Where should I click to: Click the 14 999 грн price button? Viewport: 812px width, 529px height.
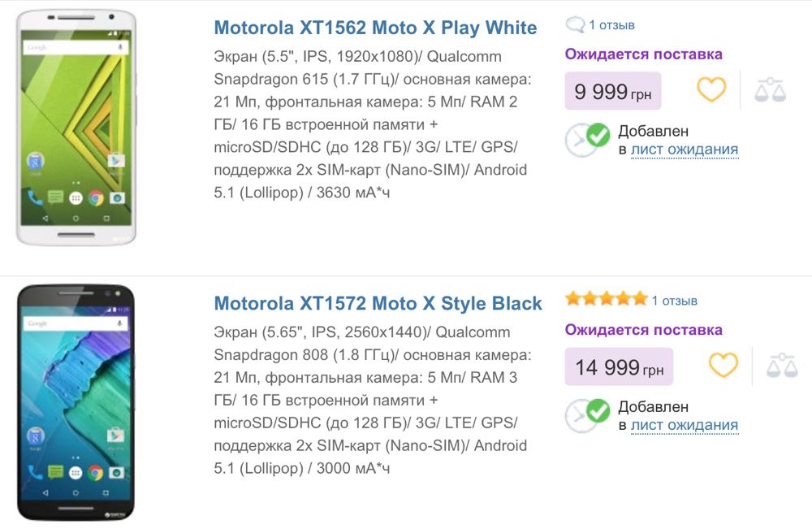pyautogui.click(x=619, y=366)
